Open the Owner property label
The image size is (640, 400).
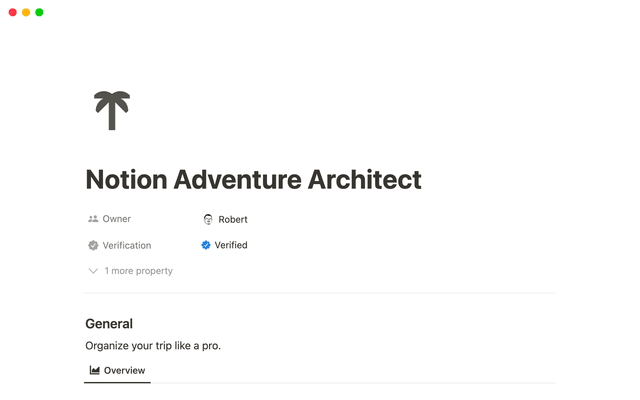coord(116,219)
